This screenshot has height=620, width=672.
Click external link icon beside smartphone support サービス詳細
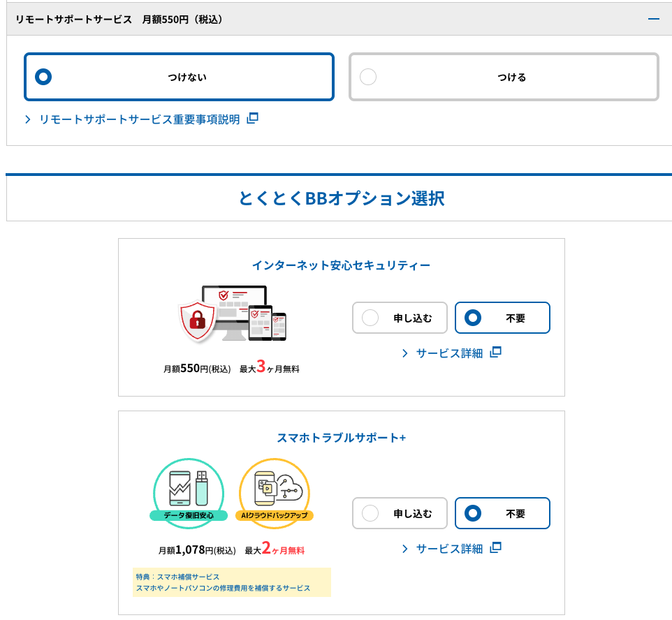click(495, 547)
